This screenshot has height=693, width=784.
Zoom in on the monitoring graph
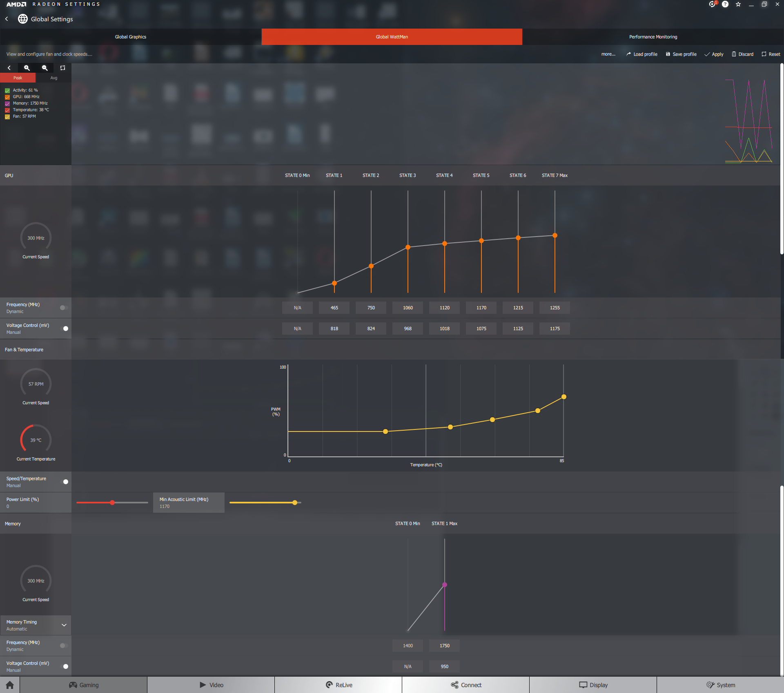(27, 68)
